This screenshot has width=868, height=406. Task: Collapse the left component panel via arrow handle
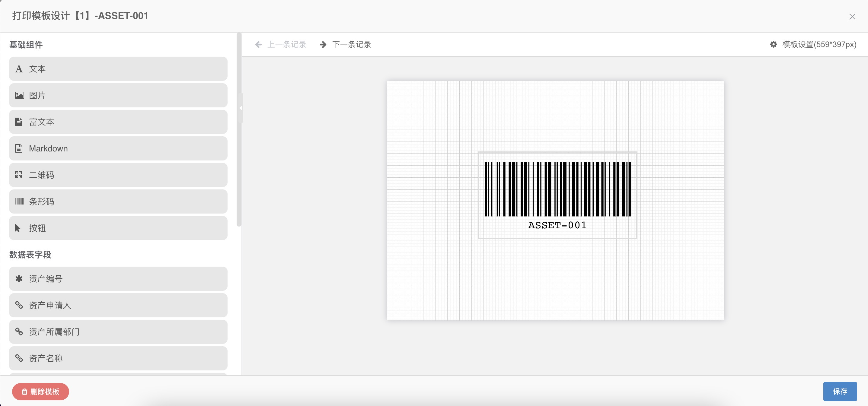click(241, 108)
